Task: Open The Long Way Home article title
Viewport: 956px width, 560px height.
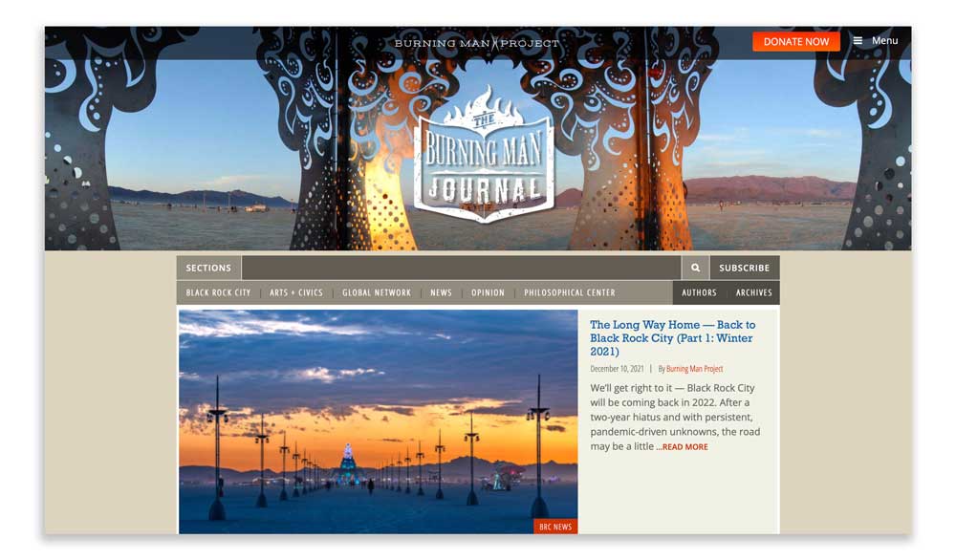Action: 672,337
